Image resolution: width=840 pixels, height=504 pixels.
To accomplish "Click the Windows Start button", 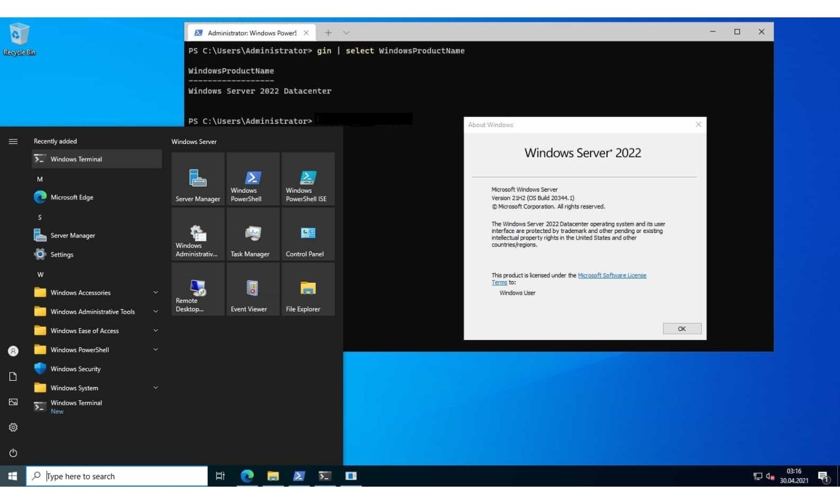I will click(13, 476).
